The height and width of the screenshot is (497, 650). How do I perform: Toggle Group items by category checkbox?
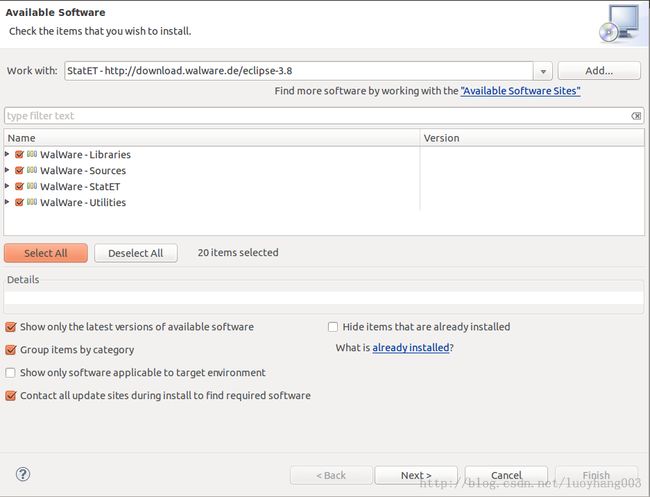[x=10, y=349]
